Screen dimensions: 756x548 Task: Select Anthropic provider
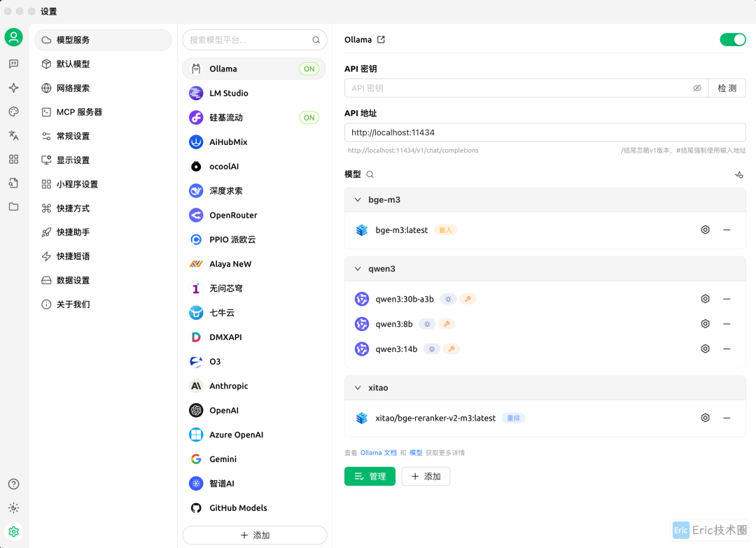254,386
